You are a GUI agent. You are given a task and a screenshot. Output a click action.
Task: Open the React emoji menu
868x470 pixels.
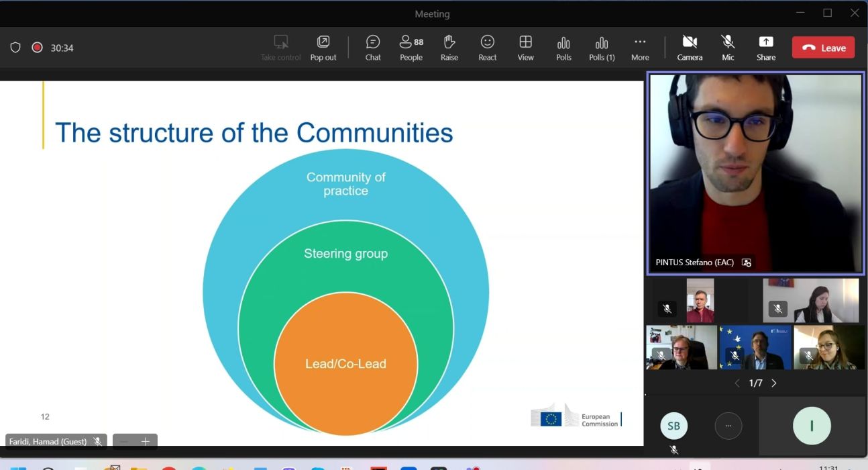point(488,48)
